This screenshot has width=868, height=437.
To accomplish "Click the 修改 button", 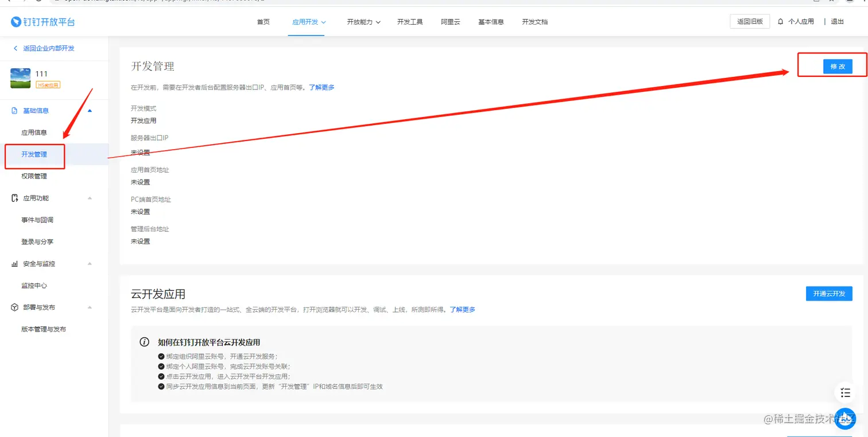I will [838, 66].
